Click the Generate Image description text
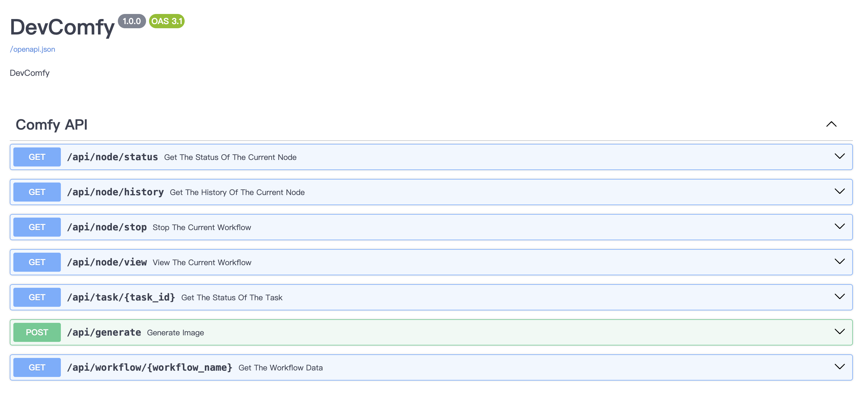 175,333
